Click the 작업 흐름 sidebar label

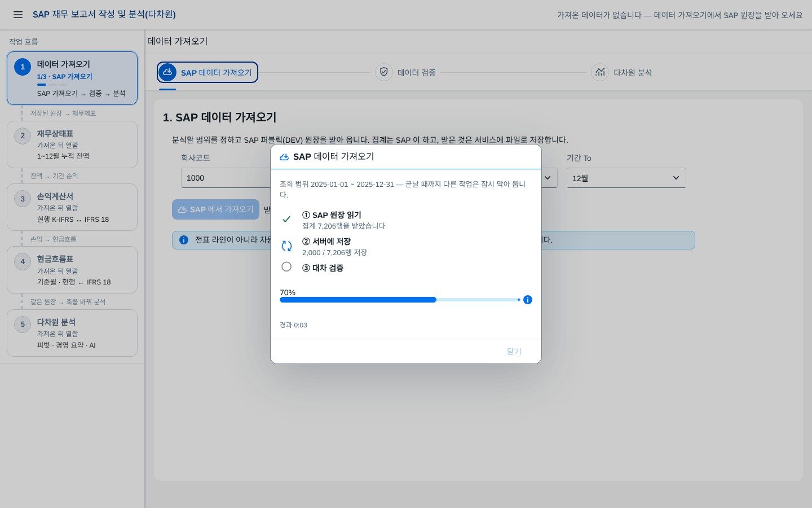pos(23,42)
